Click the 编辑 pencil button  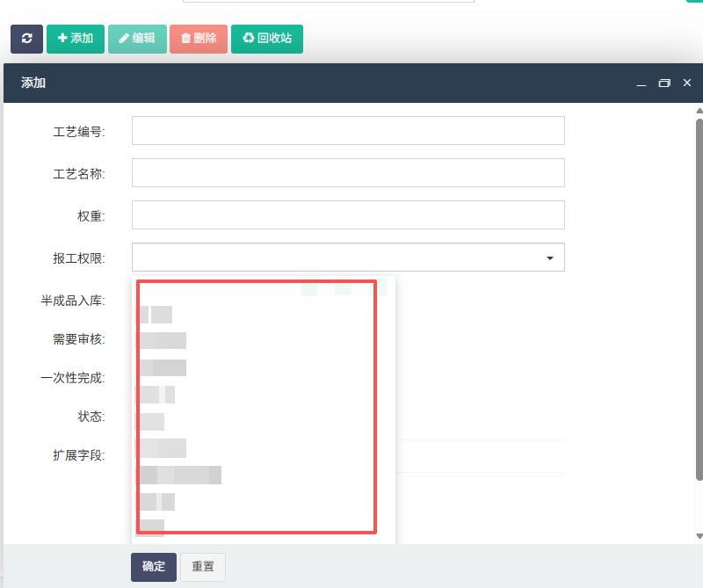(137, 39)
